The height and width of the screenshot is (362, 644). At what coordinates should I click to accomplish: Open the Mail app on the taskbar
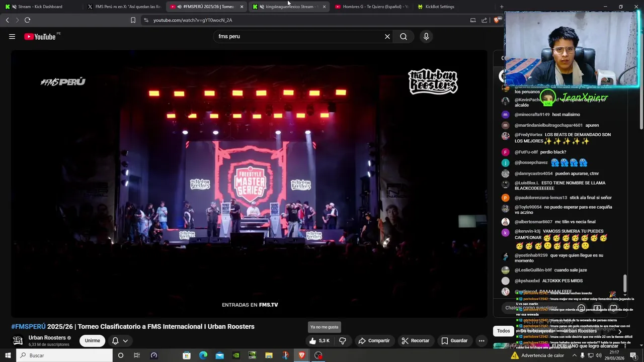click(x=220, y=355)
